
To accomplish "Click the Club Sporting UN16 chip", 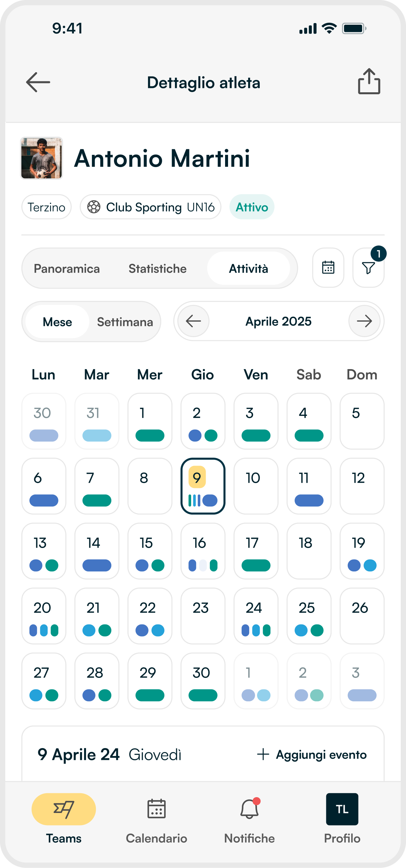I will (151, 207).
